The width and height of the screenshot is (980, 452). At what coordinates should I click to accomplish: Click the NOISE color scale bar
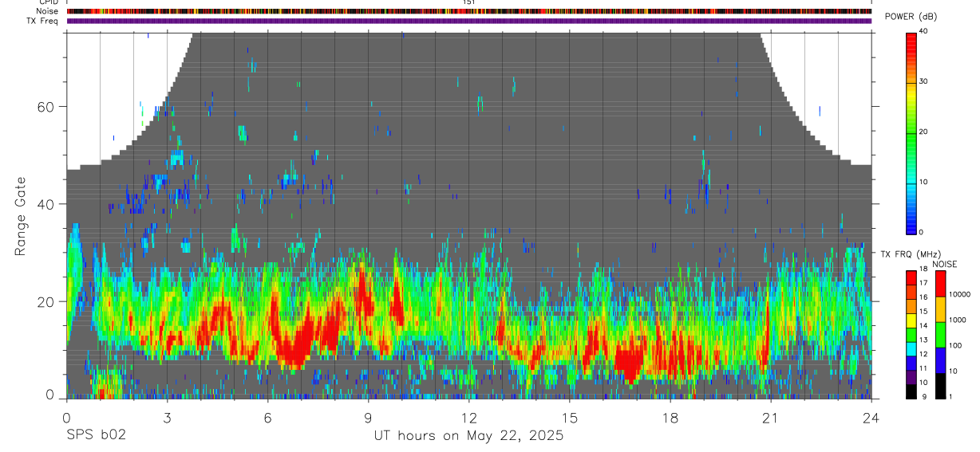point(941,334)
